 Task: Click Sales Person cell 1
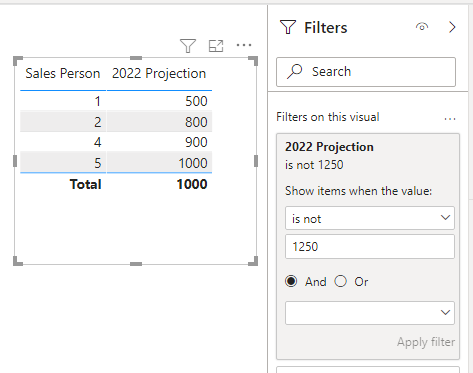[97, 101]
